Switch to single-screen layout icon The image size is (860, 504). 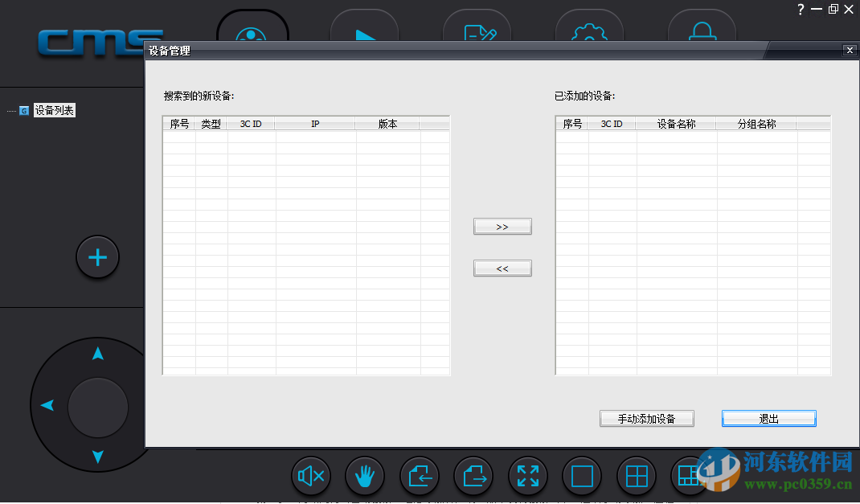[x=582, y=476]
